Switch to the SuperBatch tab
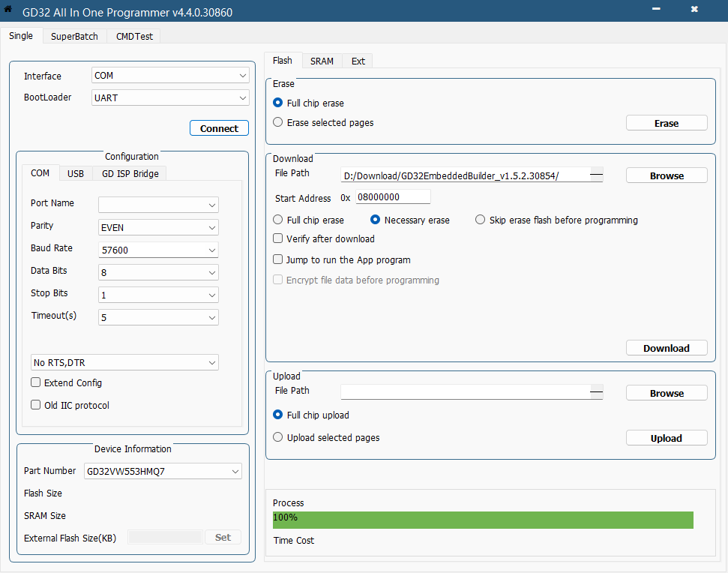The height and width of the screenshot is (573, 728). pos(74,36)
